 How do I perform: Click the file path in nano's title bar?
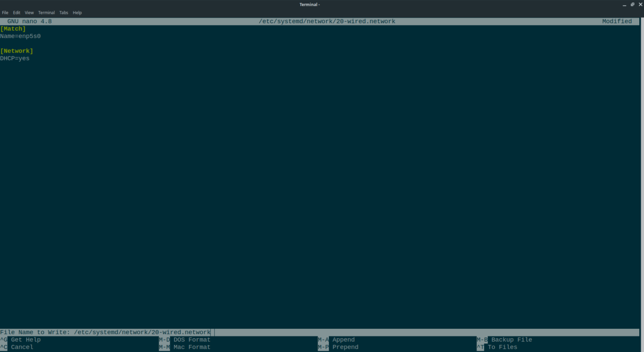tap(327, 21)
